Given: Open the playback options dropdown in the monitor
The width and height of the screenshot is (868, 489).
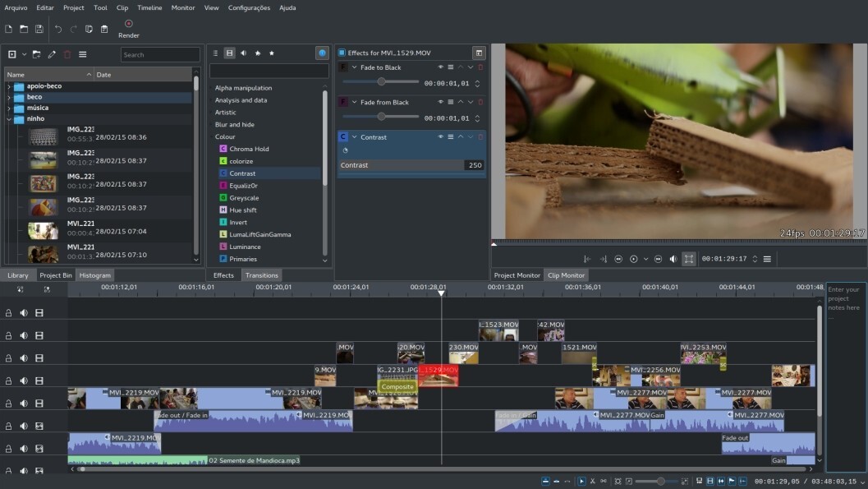Looking at the screenshot, I should coord(645,258).
